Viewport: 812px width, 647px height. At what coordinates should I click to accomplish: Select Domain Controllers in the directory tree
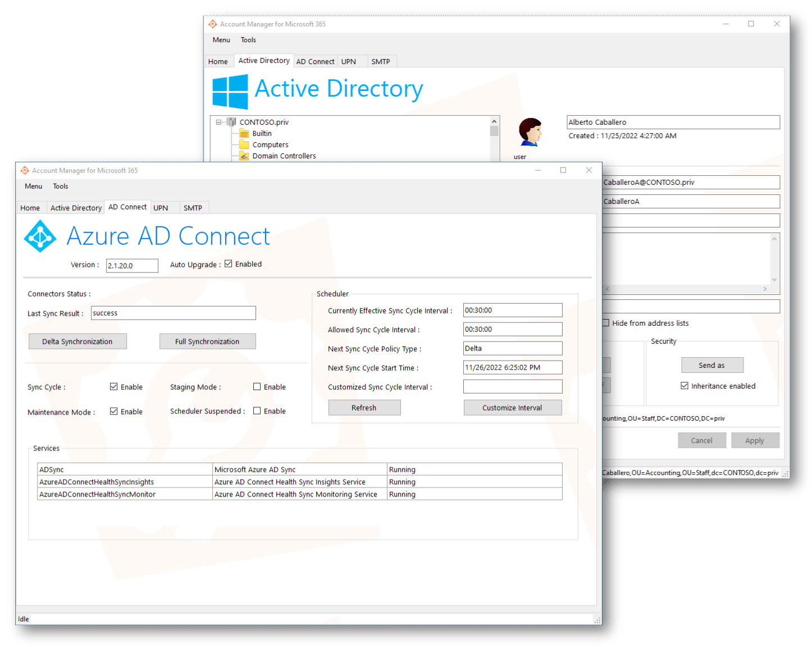pos(284,156)
